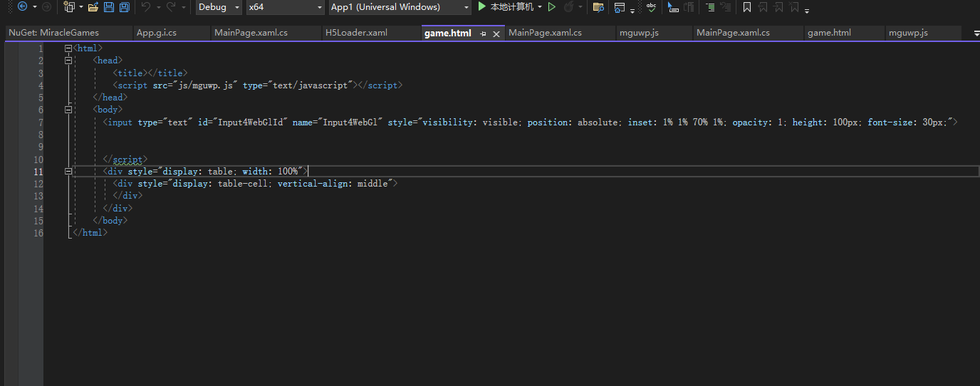Screen dimensions: 980x386
Task: Start debugging on 本地计算机
Action: (505, 6)
